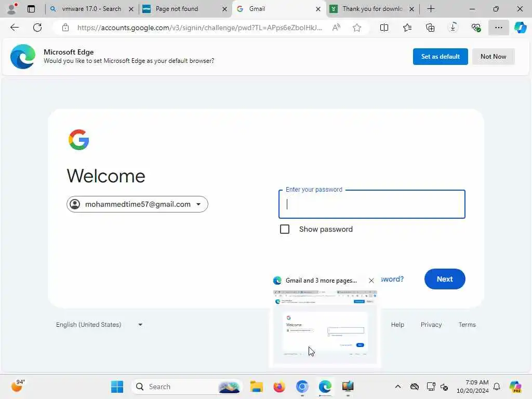This screenshot has width=532, height=399.
Task: Go back to the previous page
Action: [15, 28]
